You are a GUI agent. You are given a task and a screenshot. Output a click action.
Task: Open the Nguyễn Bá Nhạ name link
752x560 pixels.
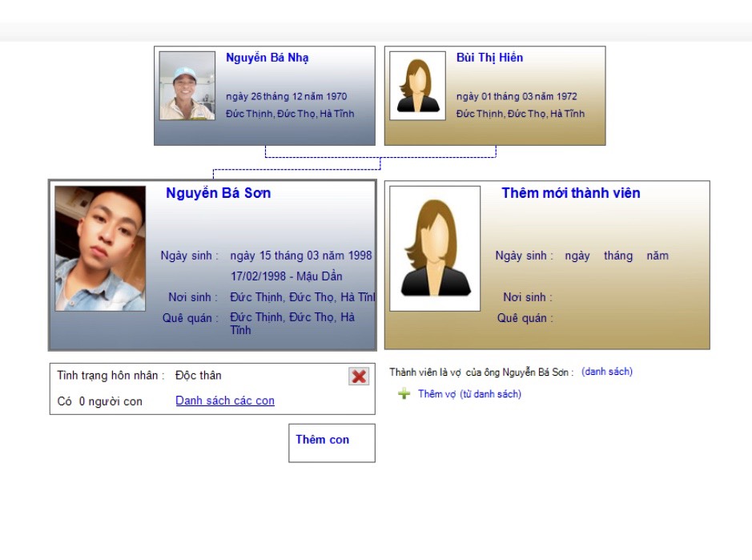point(267,58)
